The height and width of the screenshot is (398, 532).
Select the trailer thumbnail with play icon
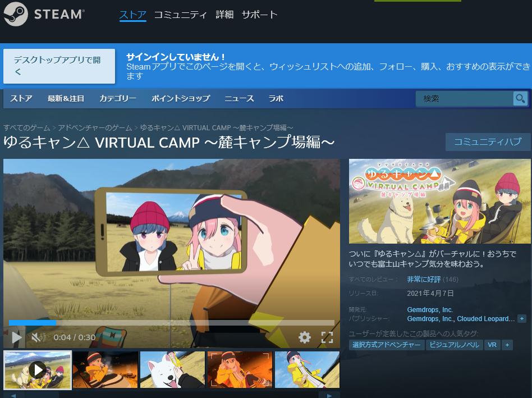point(38,370)
